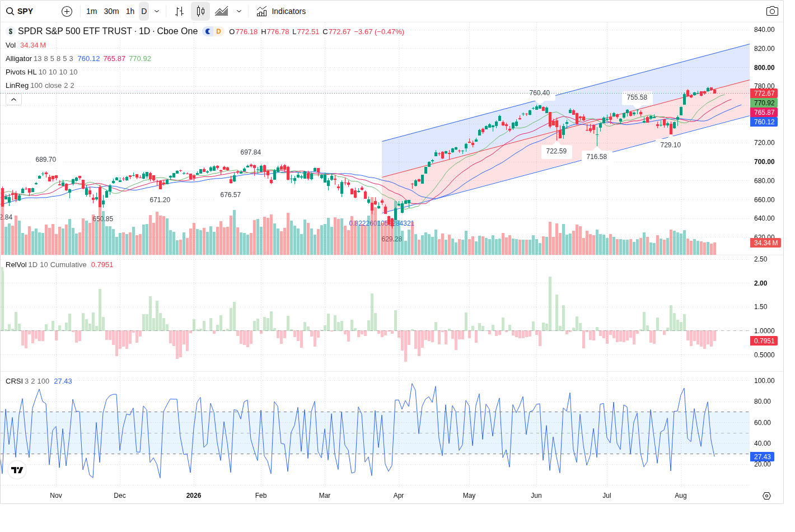The width and height of the screenshot is (795, 532).
Task: Click the 27.43 CRSI scale label
Action: point(762,457)
